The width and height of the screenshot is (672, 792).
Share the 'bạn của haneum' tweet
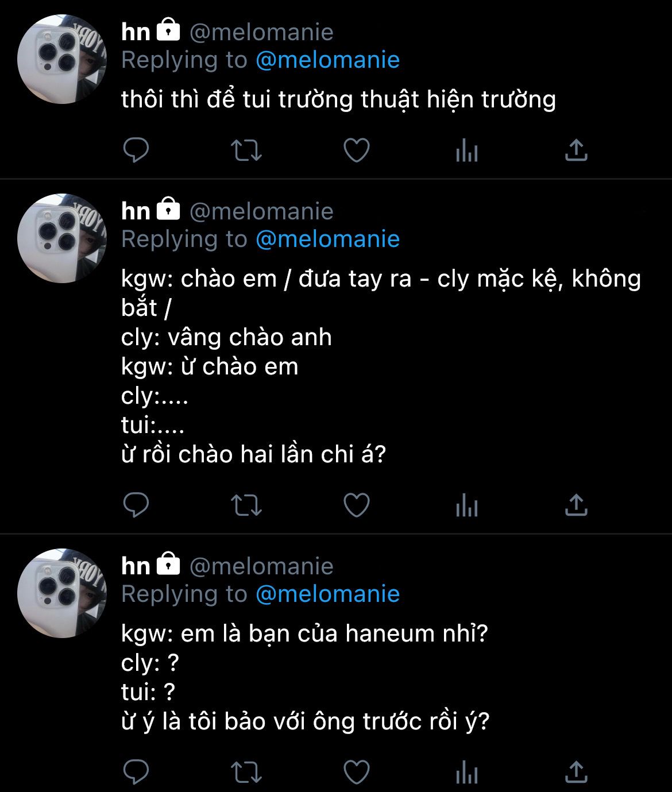point(576,771)
